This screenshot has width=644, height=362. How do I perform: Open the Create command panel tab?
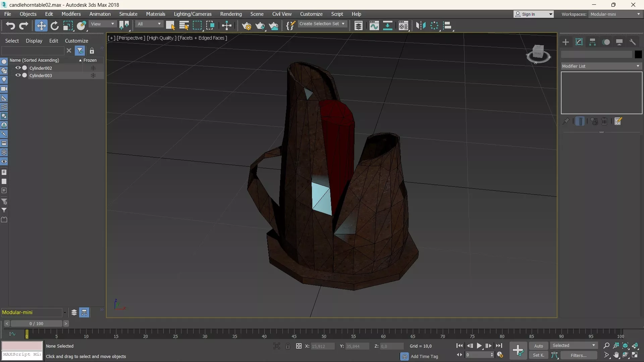click(566, 42)
